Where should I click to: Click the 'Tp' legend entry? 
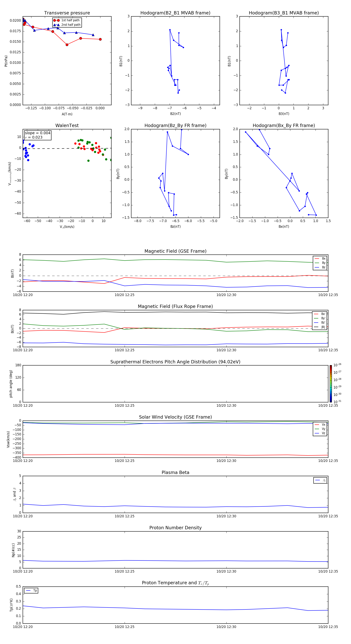[31, 591]
